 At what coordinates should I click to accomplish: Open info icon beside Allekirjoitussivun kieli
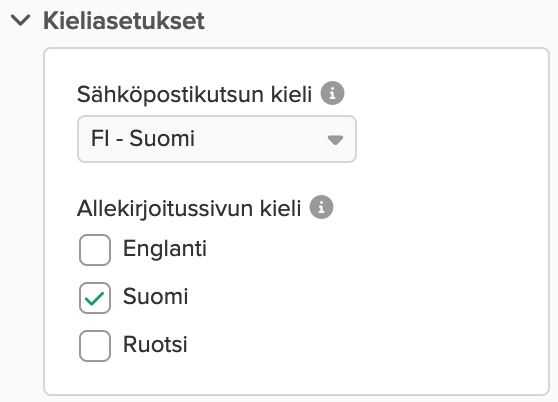point(321,207)
